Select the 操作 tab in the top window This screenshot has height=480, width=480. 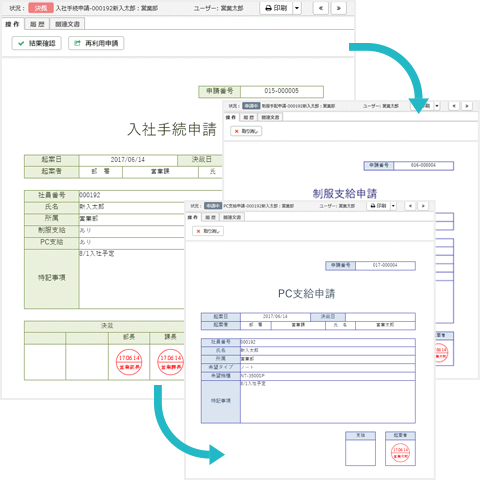pyautogui.click(x=12, y=24)
